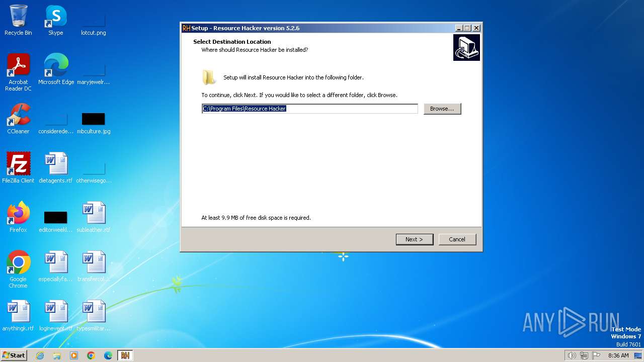Open the Action Center flag icon
The width and height of the screenshot is (644, 362).
tap(596, 355)
